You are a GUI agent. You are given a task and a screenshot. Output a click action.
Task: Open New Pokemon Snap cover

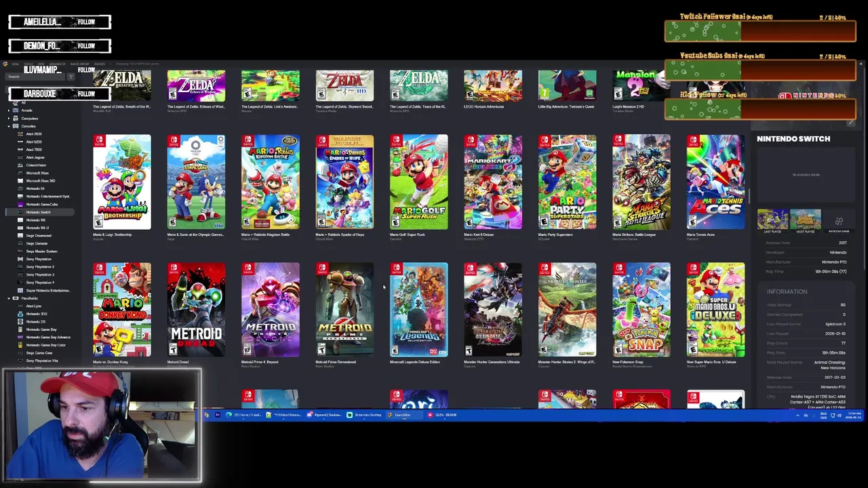coord(642,310)
